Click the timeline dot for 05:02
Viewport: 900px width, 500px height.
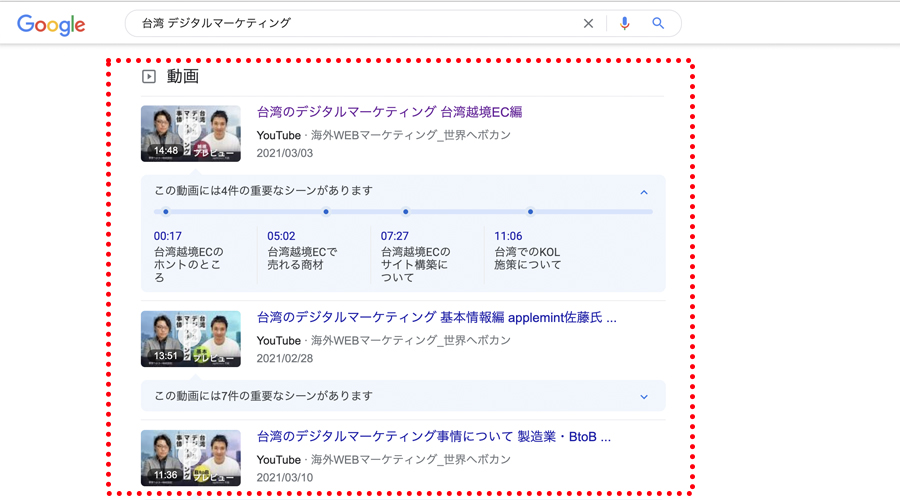[x=326, y=212]
